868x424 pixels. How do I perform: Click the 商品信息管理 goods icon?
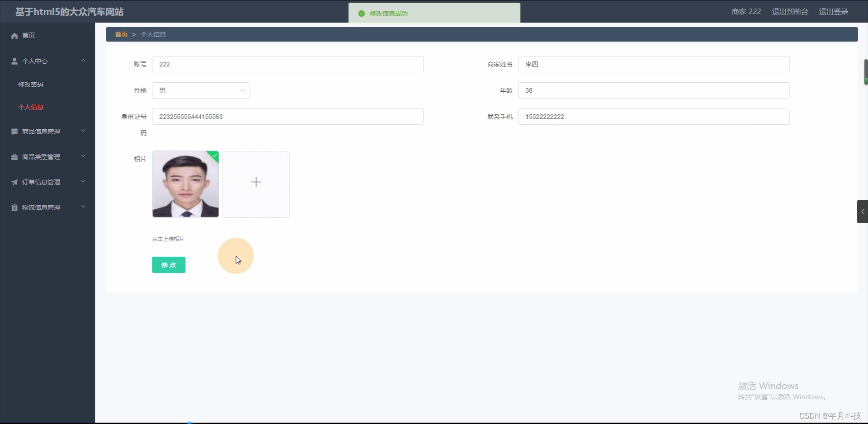[14, 132]
